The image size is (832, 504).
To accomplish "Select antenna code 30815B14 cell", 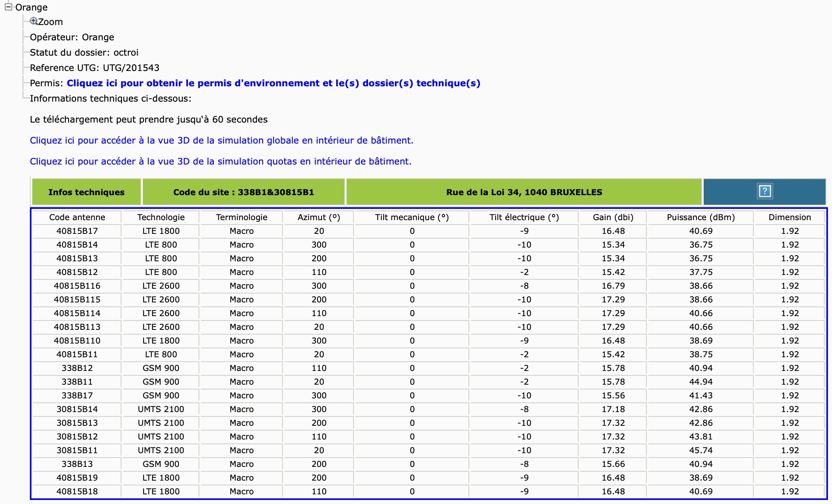I will (x=77, y=409).
